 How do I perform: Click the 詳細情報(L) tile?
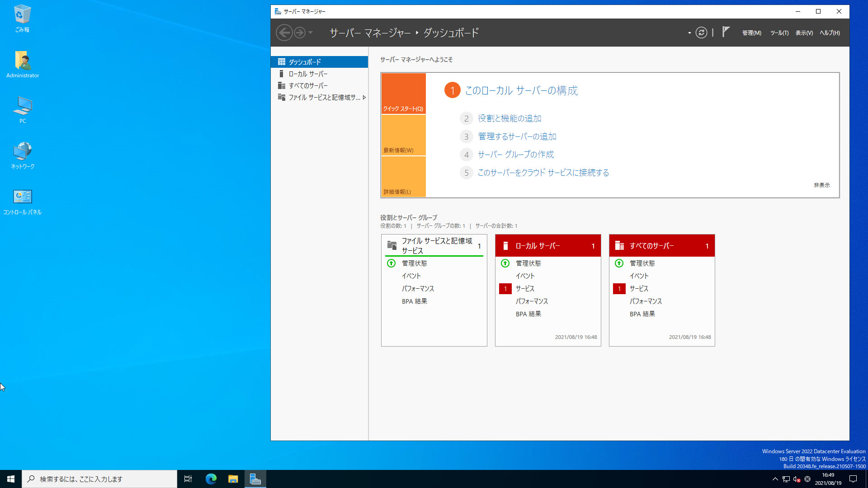403,177
